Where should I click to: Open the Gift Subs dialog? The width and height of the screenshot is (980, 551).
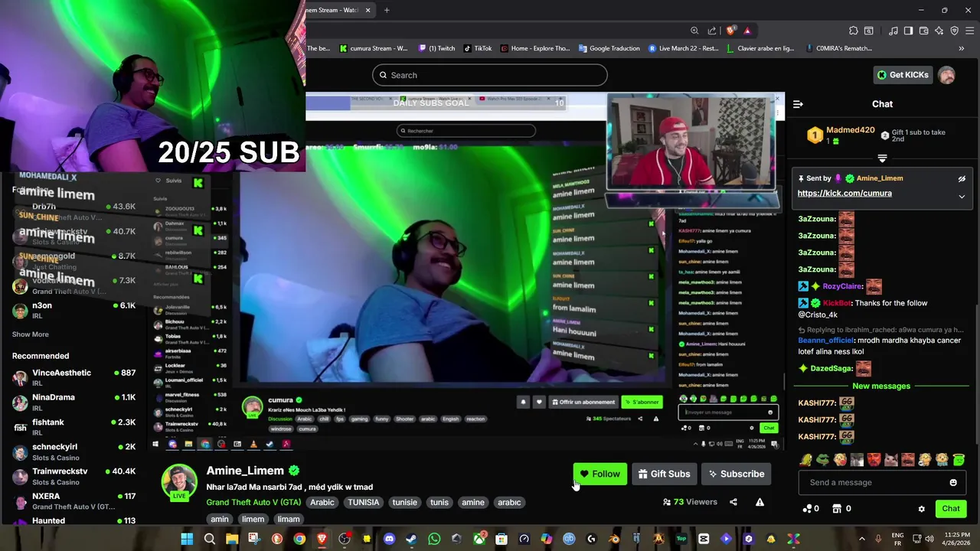coord(664,474)
